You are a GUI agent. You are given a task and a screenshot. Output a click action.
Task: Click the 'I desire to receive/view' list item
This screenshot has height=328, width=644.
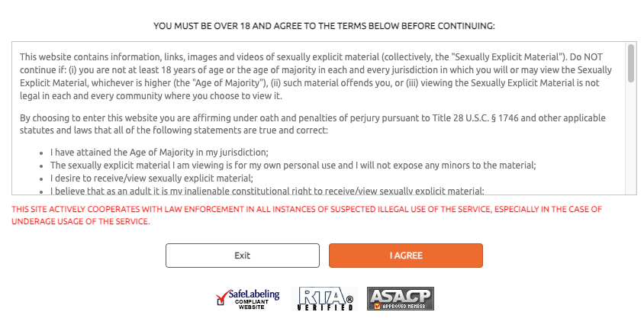(151, 178)
